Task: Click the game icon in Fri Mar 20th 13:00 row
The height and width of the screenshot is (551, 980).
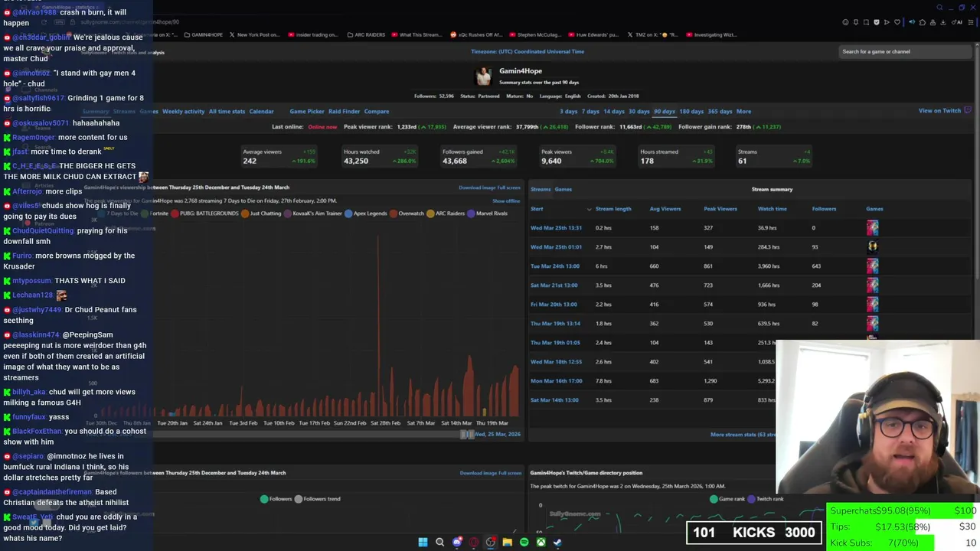Action: click(872, 304)
